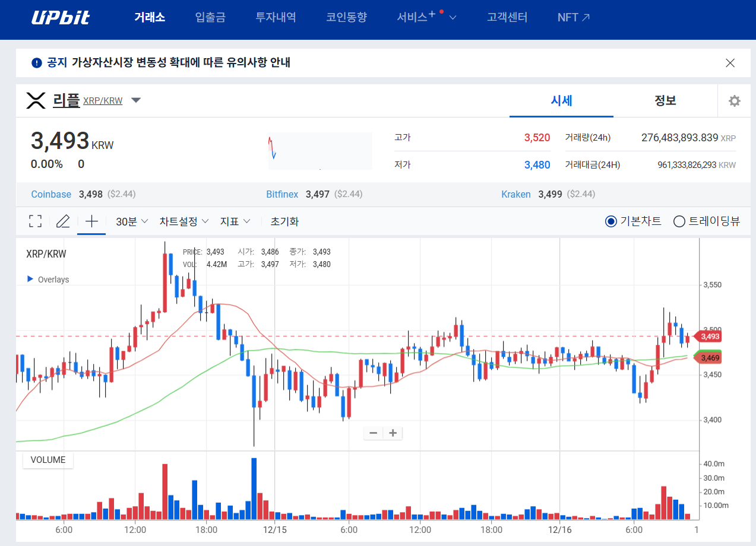Open the Kraken price link
The height and width of the screenshot is (546, 756).
point(516,194)
